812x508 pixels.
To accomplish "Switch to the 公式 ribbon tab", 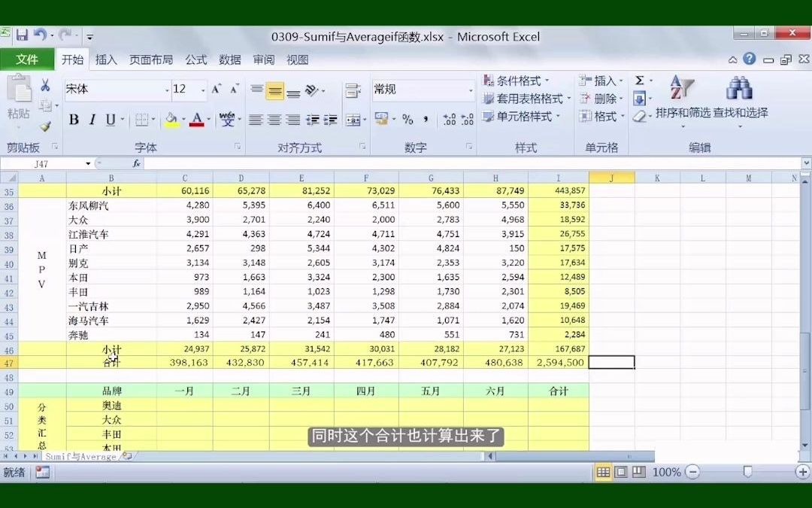I will [x=195, y=59].
